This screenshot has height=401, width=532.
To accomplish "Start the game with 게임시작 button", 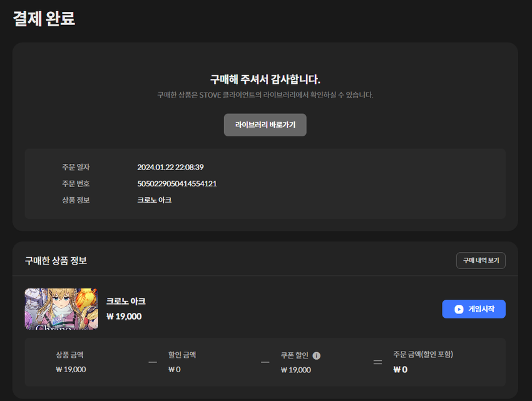I will [x=474, y=309].
